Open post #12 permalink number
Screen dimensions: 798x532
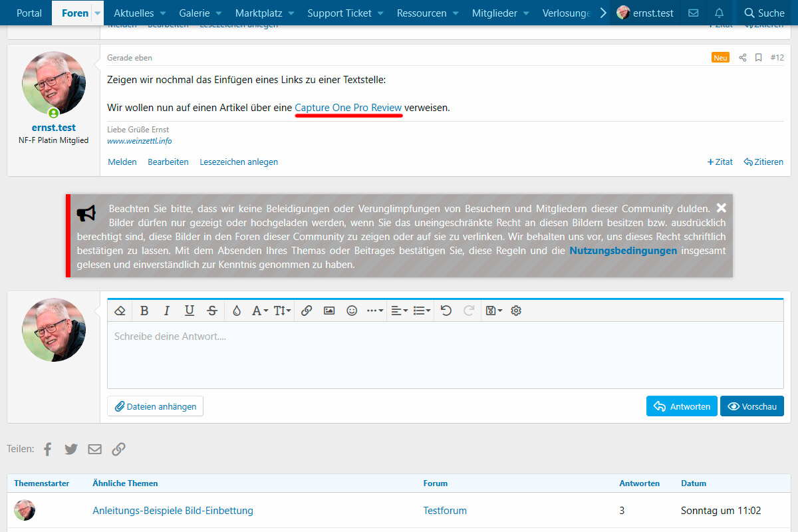point(777,58)
